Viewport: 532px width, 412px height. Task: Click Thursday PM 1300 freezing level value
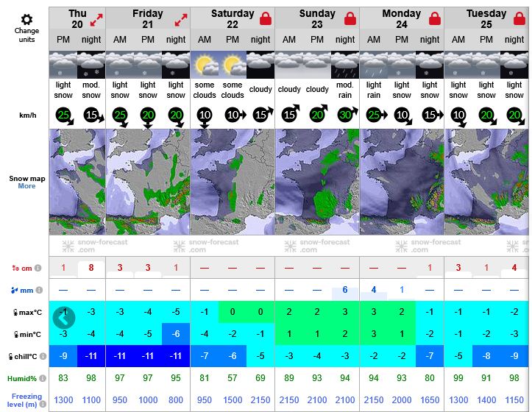(63, 400)
